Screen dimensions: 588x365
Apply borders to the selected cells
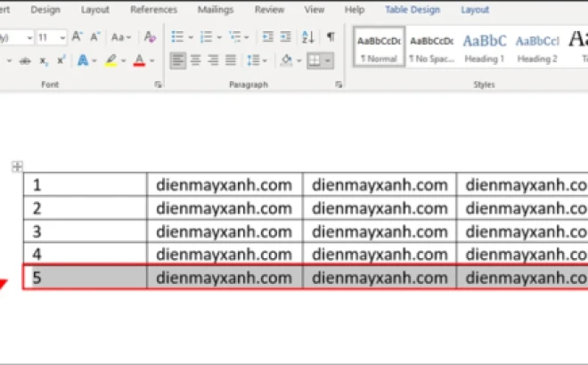coord(314,61)
